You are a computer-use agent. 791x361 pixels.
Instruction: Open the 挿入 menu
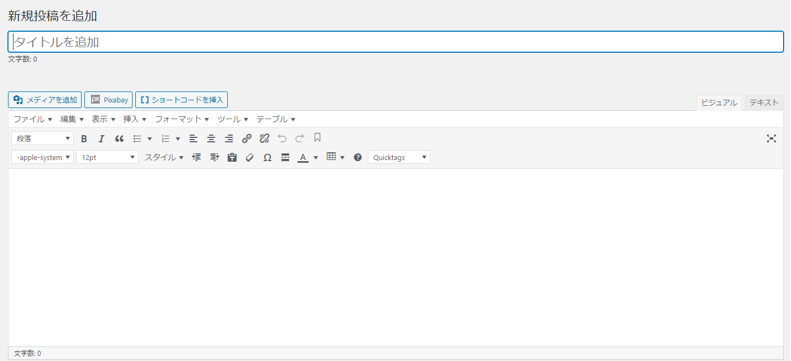135,119
